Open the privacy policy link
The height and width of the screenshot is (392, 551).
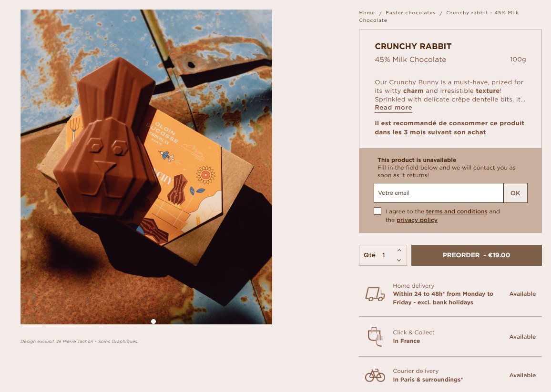[x=417, y=220]
